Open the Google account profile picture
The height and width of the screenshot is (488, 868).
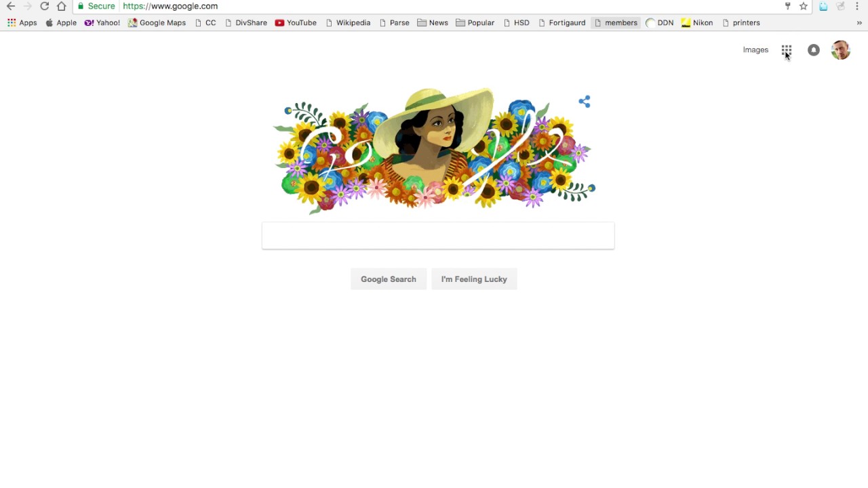point(840,50)
